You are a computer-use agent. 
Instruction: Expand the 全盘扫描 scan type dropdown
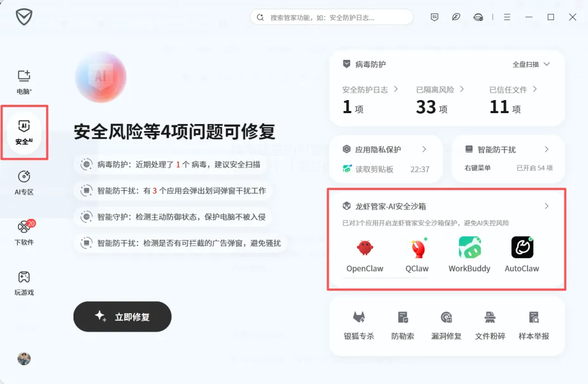[x=531, y=64]
